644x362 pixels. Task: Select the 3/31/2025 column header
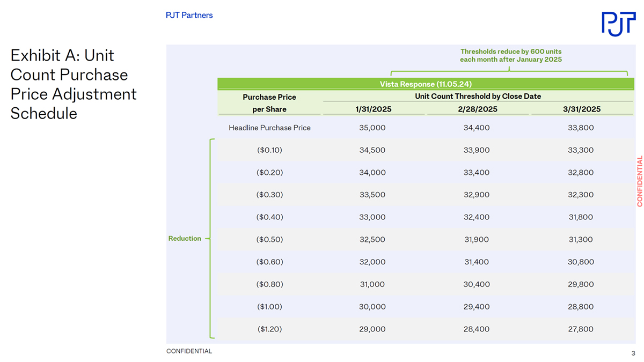click(581, 109)
